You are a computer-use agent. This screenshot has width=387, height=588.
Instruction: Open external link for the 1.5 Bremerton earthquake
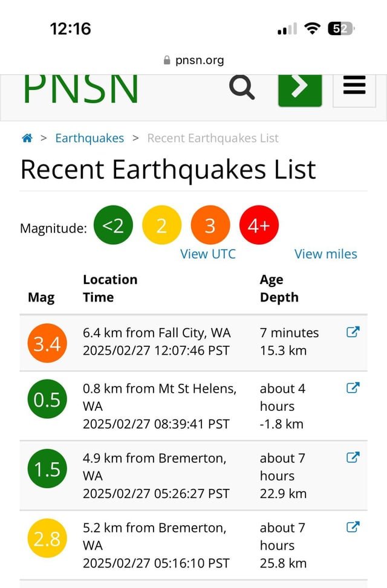[x=353, y=457]
